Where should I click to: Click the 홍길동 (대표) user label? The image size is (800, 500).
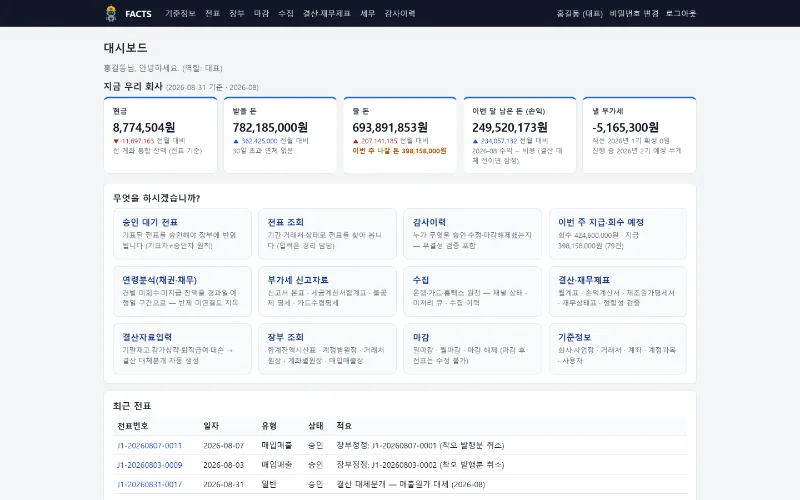click(x=580, y=14)
